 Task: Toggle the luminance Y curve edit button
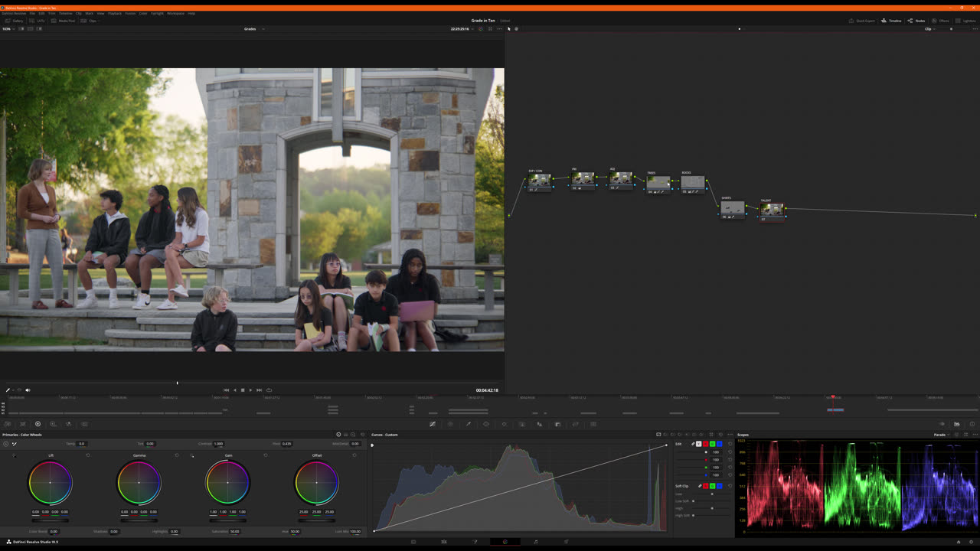point(698,444)
